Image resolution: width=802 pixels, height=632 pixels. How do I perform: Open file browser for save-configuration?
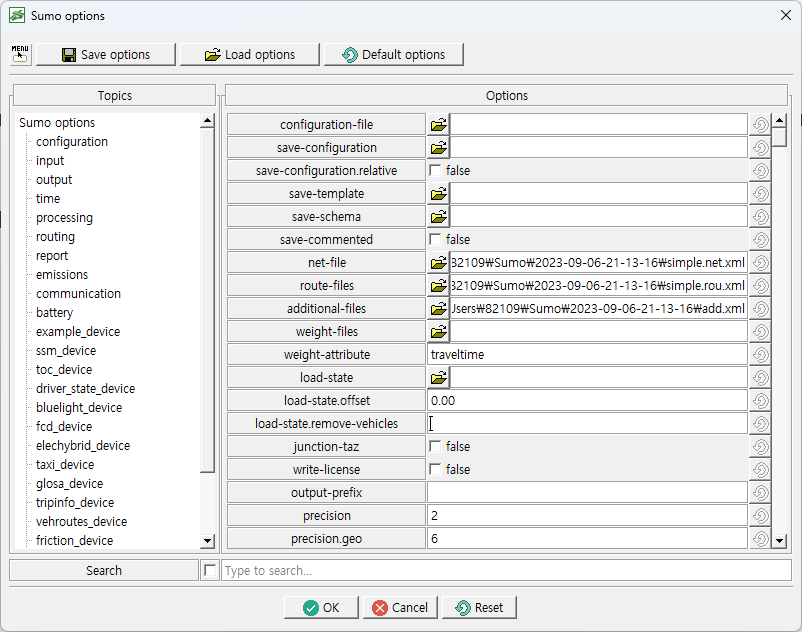click(x=438, y=147)
